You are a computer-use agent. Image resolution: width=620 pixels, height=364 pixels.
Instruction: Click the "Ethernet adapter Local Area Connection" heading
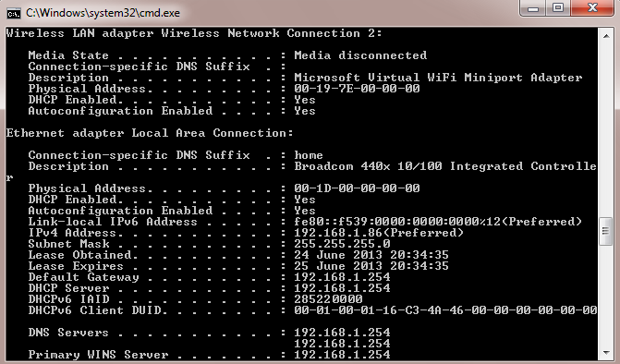(150, 133)
